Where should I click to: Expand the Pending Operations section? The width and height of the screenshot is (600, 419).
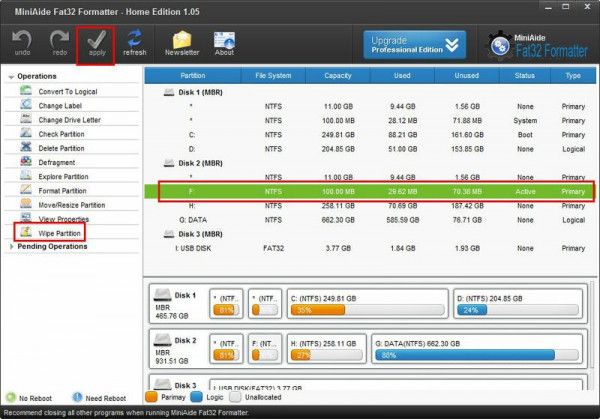click(x=11, y=247)
